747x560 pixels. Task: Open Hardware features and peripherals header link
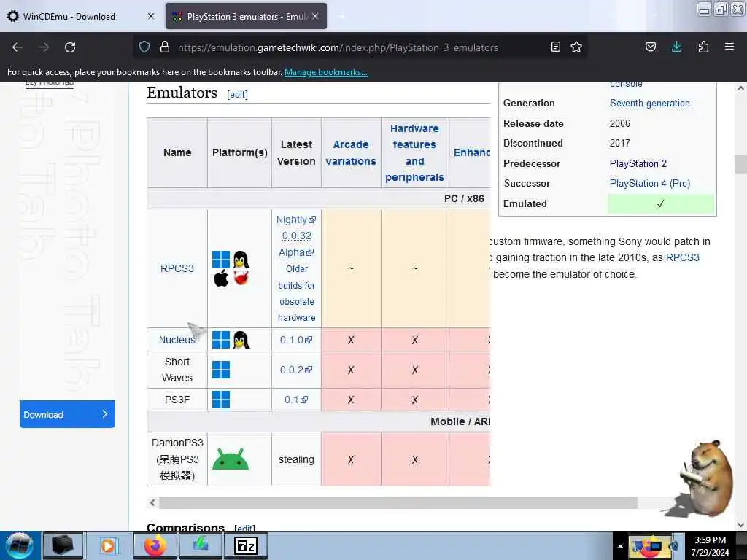pyautogui.click(x=414, y=153)
